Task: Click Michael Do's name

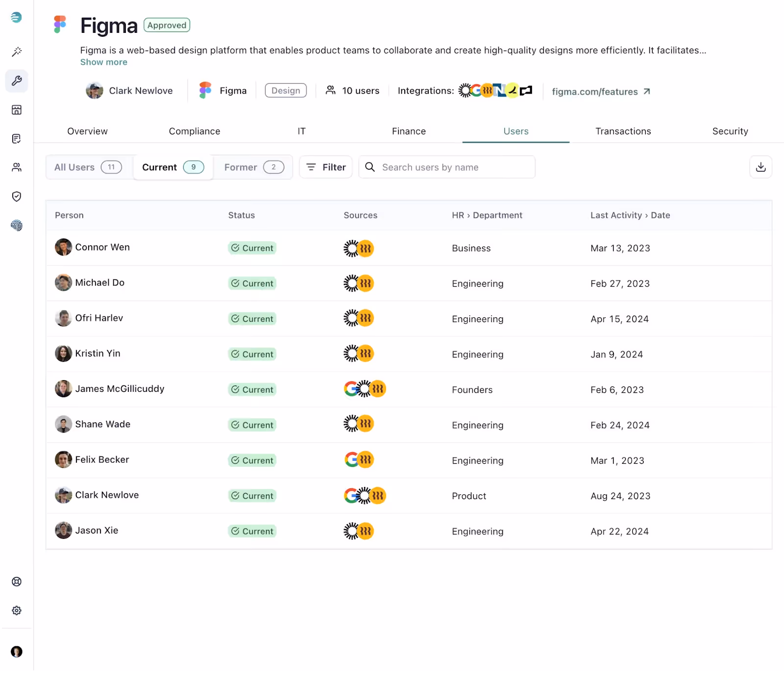Action: [100, 282]
